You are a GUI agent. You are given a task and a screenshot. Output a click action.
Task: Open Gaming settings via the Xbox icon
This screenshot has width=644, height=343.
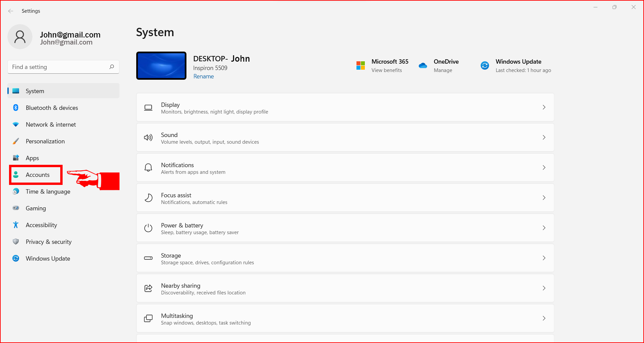[x=16, y=208]
